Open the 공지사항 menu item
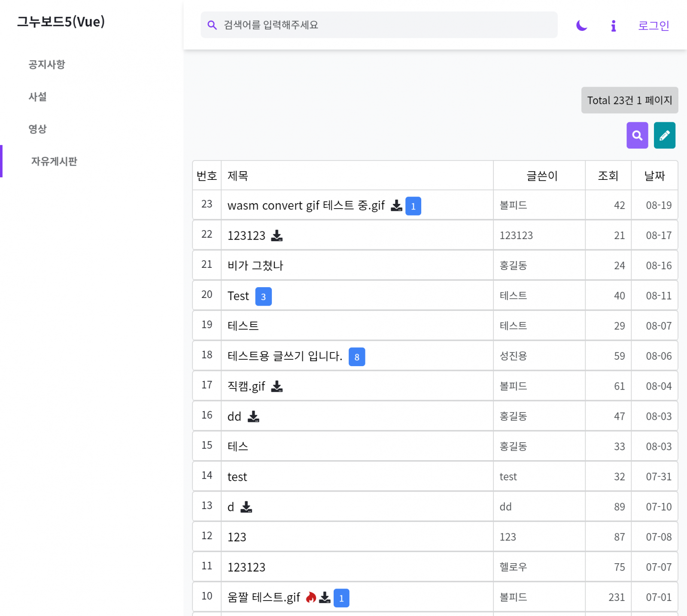This screenshot has width=687, height=616. click(x=47, y=64)
